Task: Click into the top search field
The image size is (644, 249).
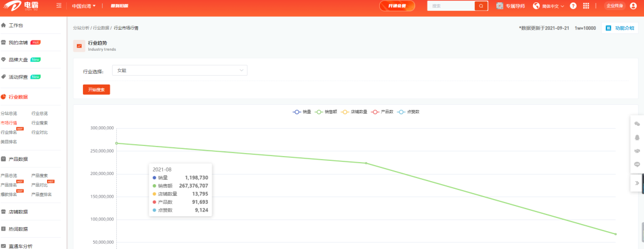Action: (451, 6)
